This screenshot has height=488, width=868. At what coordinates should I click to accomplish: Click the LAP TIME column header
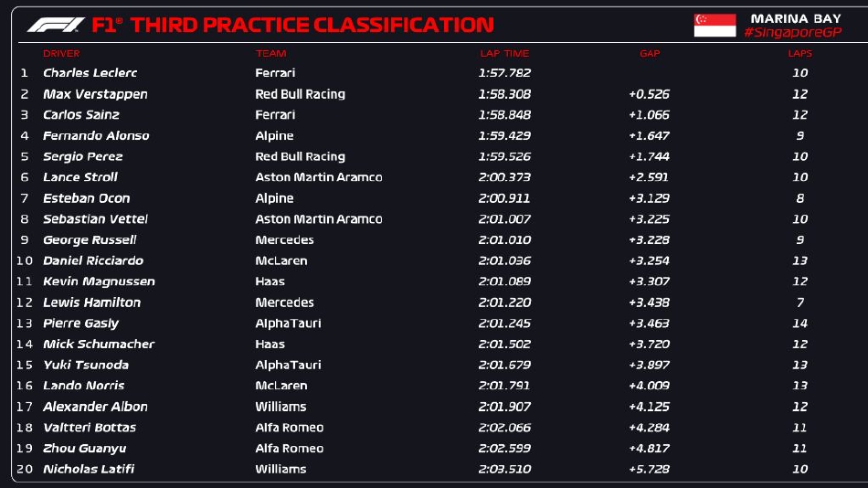(503, 54)
